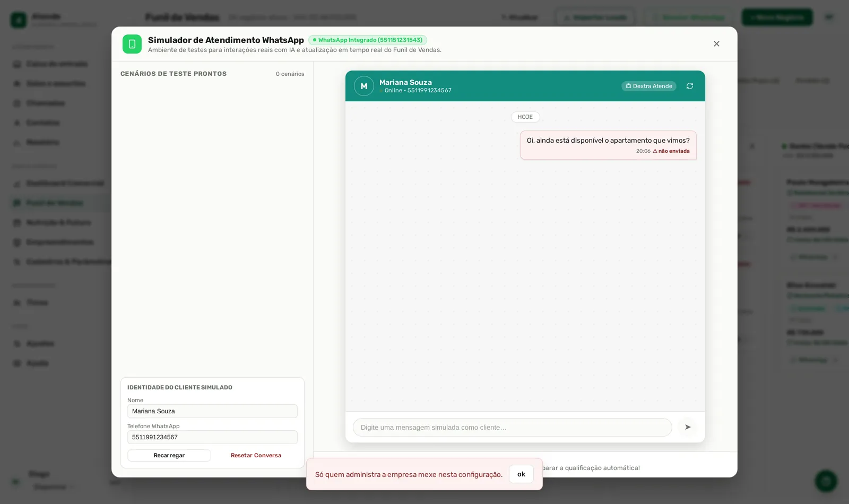
Task: Click Resetar Conversa
Action: point(256,455)
